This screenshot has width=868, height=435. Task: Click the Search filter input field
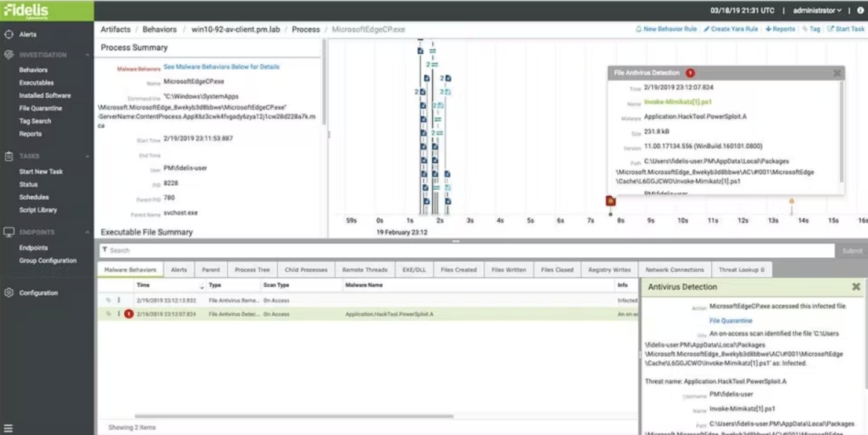coord(466,251)
